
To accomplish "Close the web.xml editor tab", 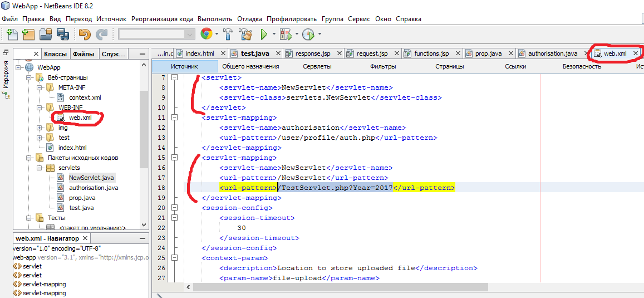I will click(x=636, y=53).
